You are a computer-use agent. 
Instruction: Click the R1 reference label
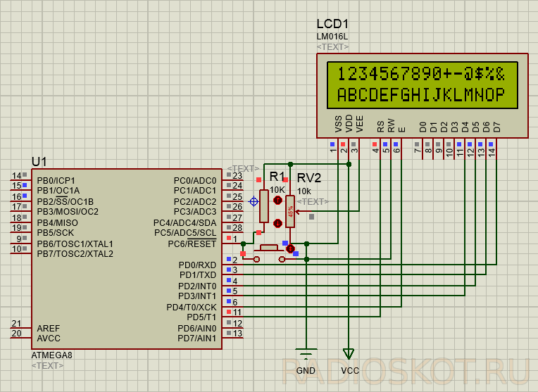277,177
